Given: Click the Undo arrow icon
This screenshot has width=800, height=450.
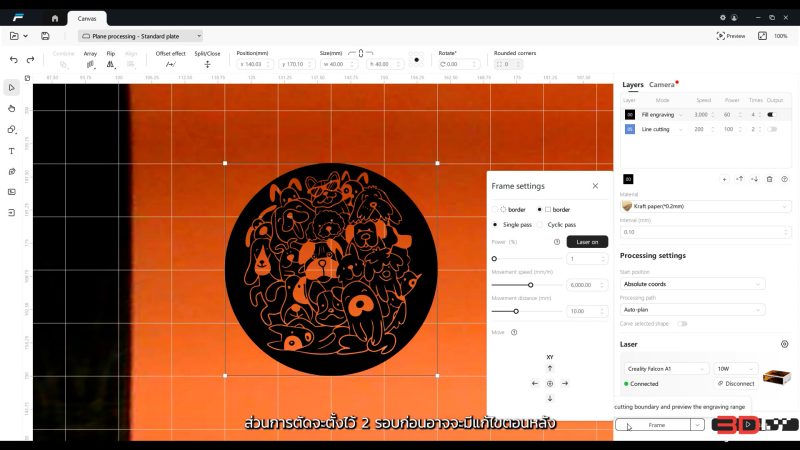Looking at the screenshot, I should click(14, 60).
